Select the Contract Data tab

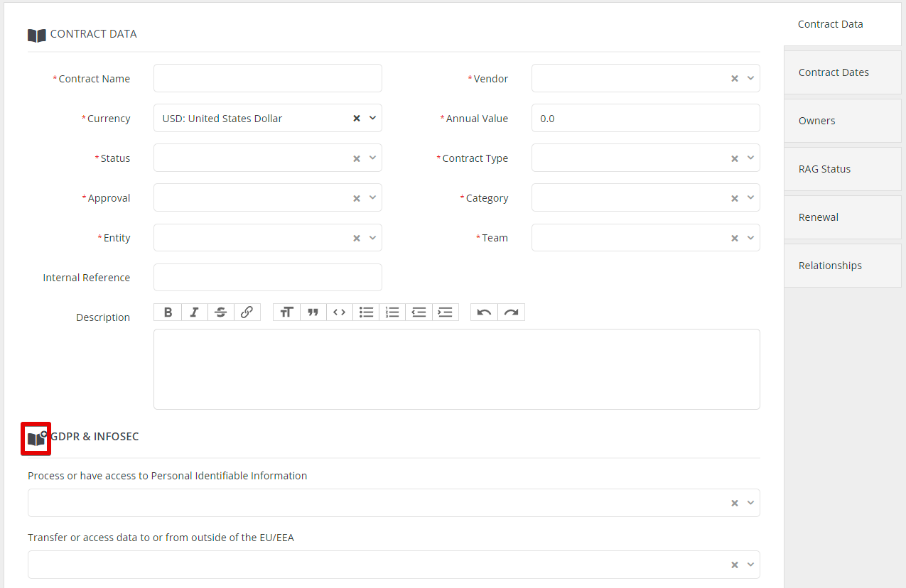coord(843,24)
